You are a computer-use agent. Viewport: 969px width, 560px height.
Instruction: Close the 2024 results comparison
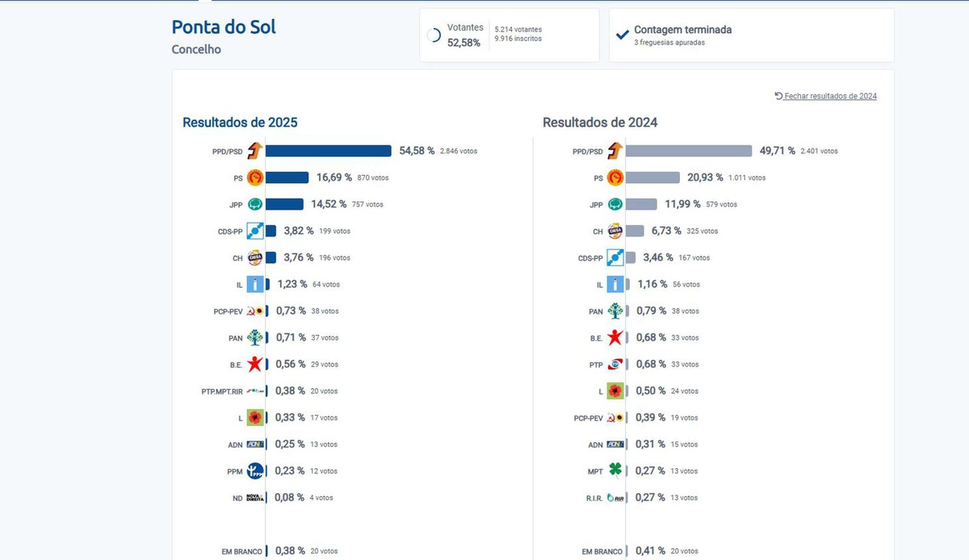tap(825, 96)
